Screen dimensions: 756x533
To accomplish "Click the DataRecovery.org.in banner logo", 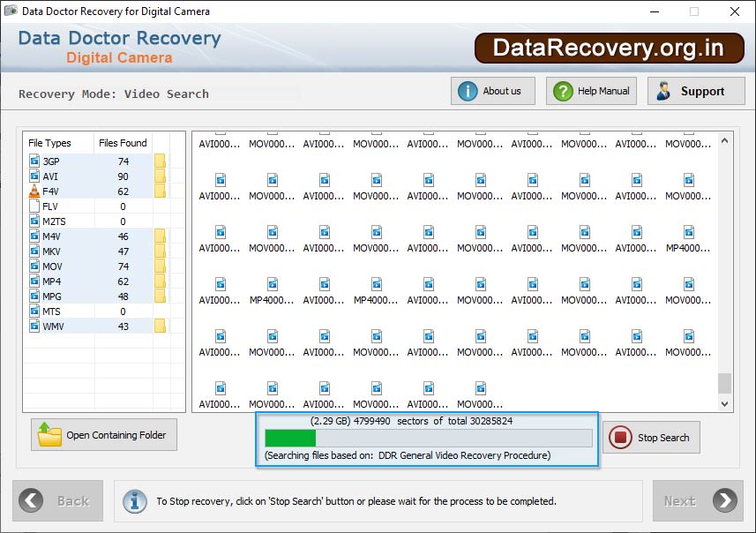I will click(609, 48).
